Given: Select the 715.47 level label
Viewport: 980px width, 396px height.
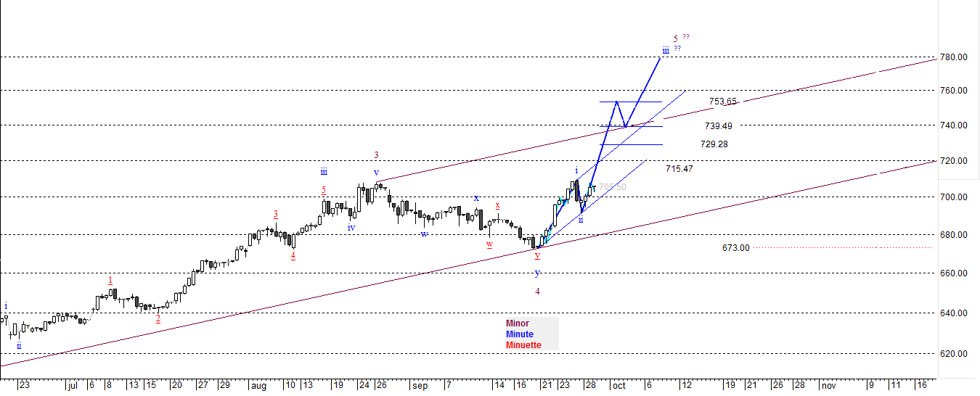Looking at the screenshot, I should (x=679, y=168).
